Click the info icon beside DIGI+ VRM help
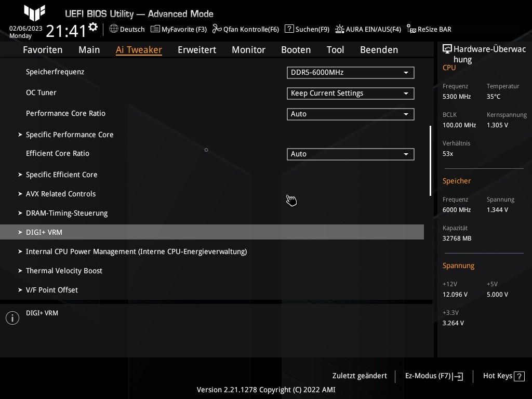This screenshot has width=532, height=399. [12, 318]
